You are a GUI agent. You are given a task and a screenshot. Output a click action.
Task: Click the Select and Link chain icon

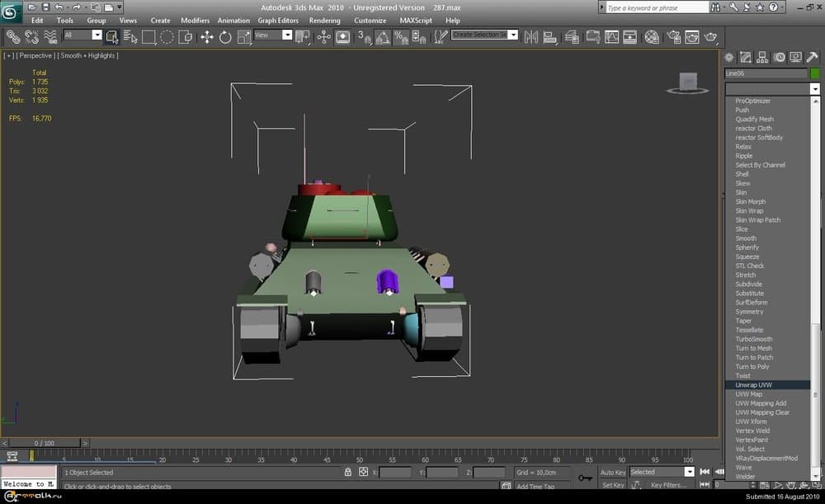(x=12, y=37)
